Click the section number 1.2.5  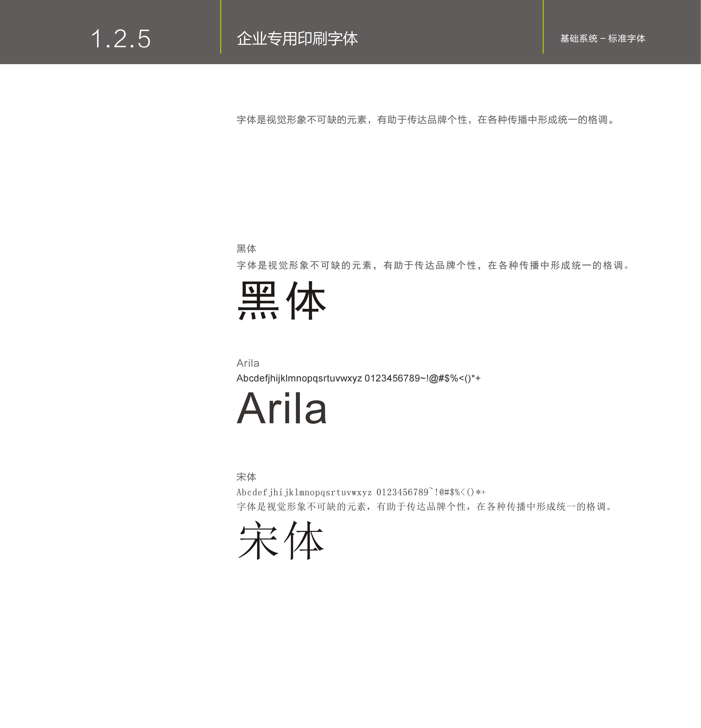tap(121, 39)
